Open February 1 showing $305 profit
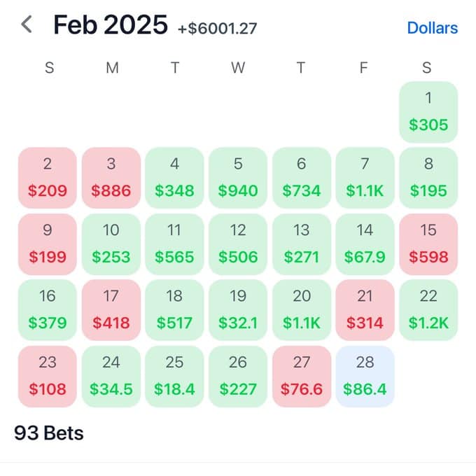Screen dimensions: 476x476 [x=428, y=112]
